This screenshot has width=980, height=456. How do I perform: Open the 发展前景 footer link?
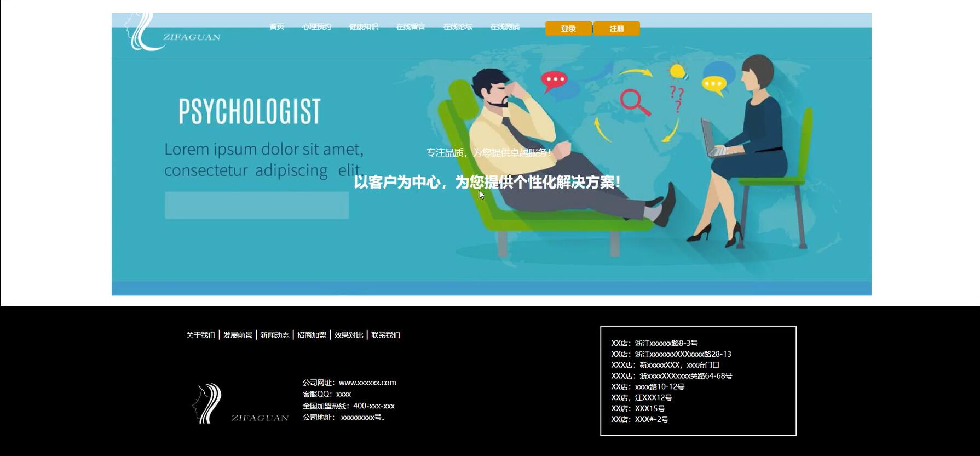coord(238,335)
